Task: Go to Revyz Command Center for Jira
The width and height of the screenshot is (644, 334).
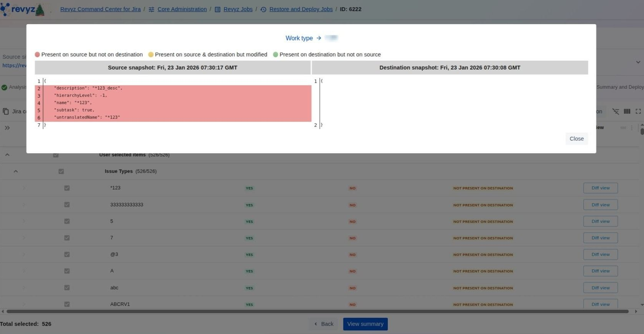Action: point(100,9)
